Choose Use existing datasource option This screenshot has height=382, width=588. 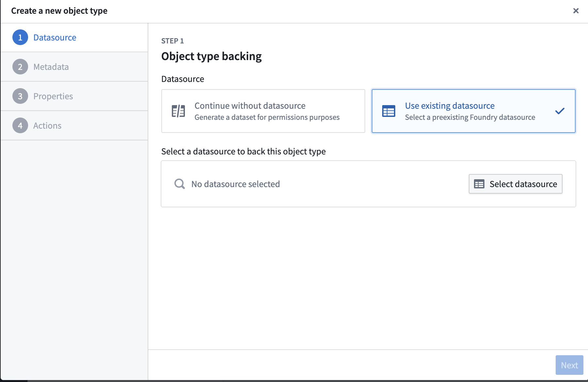[x=474, y=111]
